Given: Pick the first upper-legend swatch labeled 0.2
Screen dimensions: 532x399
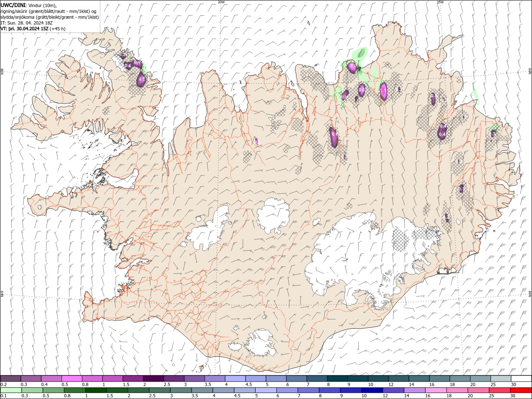Looking at the screenshot, I should pos(10,379).
